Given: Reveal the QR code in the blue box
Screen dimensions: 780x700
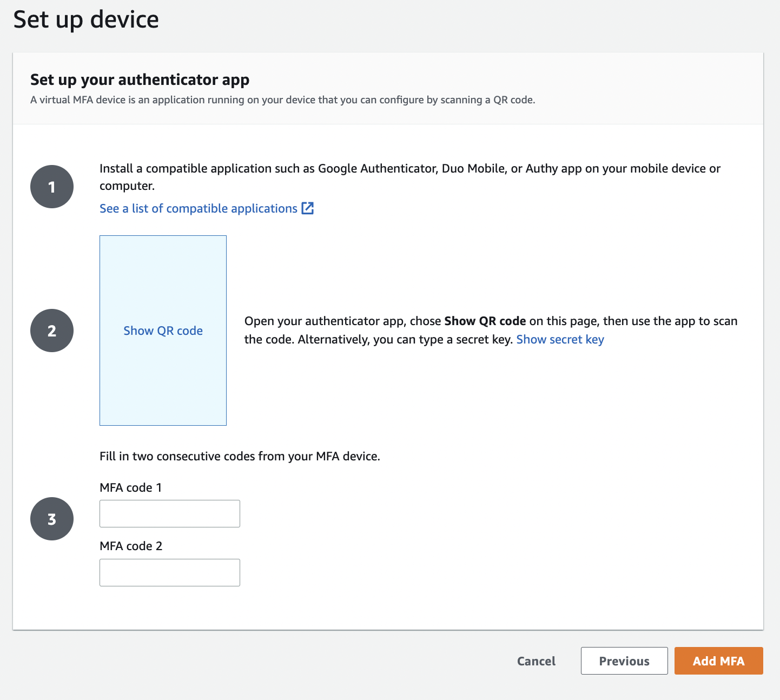Looking at the screenshot, I should tap(163, 331).
